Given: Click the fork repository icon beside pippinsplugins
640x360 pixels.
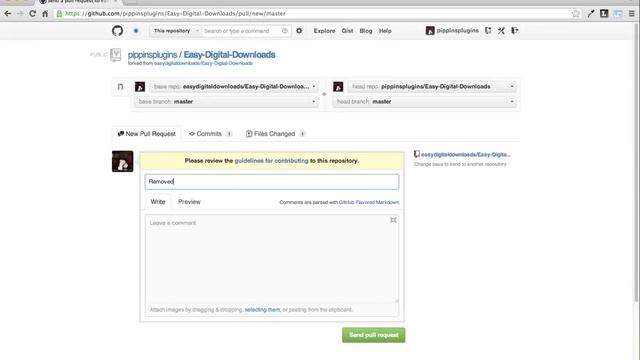Looking at the screenshot, I should point(116,54).
